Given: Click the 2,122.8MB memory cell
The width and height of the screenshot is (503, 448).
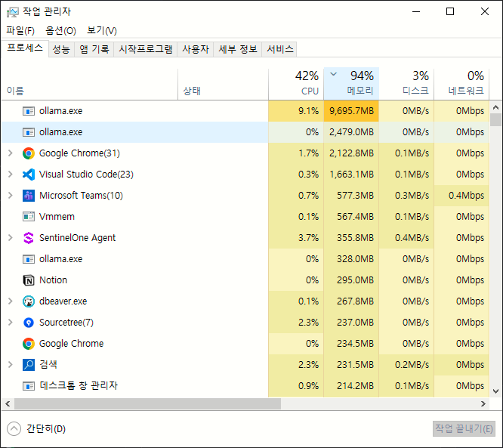Looking at the screenshot, I should (352, 153).
